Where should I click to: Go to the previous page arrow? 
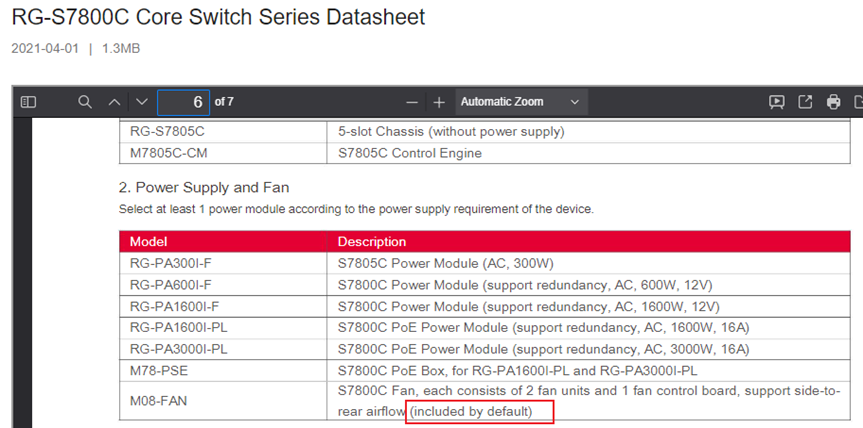[x=114, y=102]
